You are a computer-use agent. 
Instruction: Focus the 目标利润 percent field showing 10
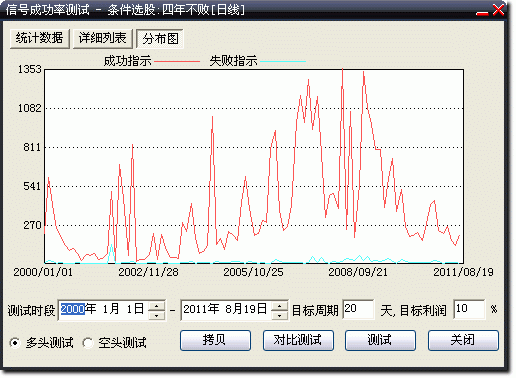click(469, 309)
